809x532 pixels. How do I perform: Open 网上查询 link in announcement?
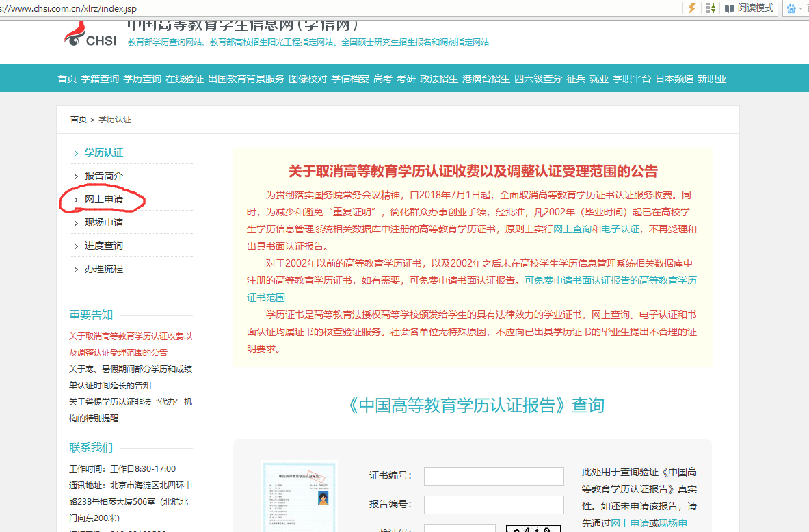click(572, 229)
